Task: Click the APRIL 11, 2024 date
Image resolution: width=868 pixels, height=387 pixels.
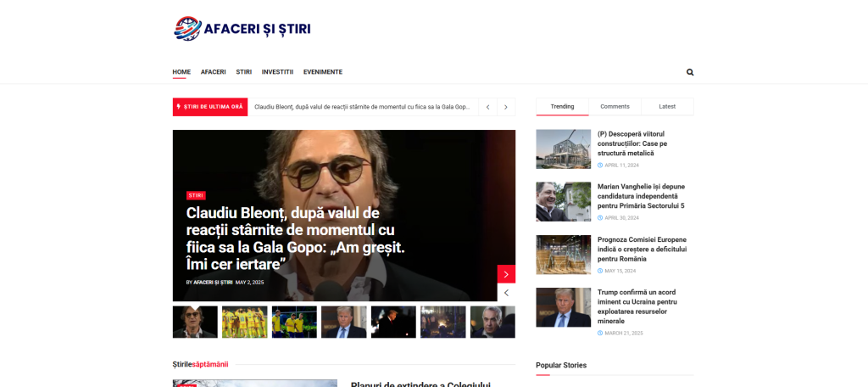Action: [618, 165]
